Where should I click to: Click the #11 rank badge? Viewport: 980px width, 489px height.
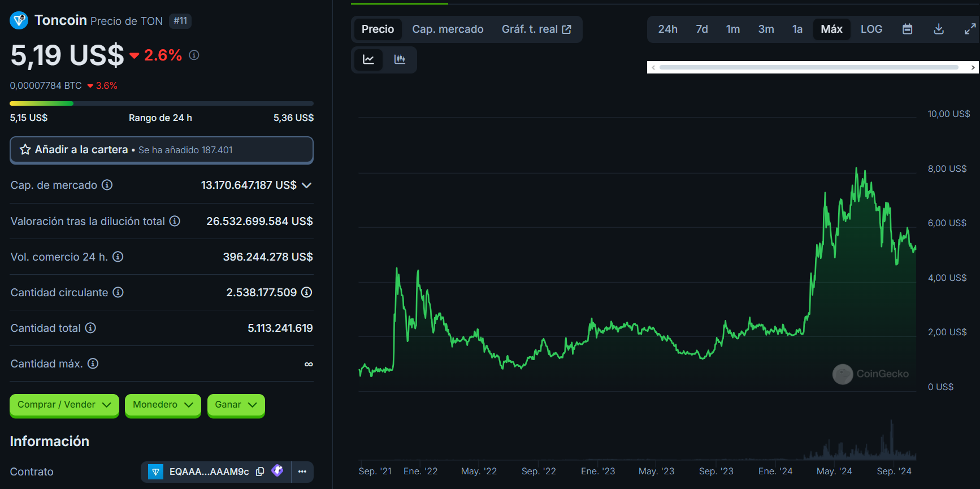[180, 21]
